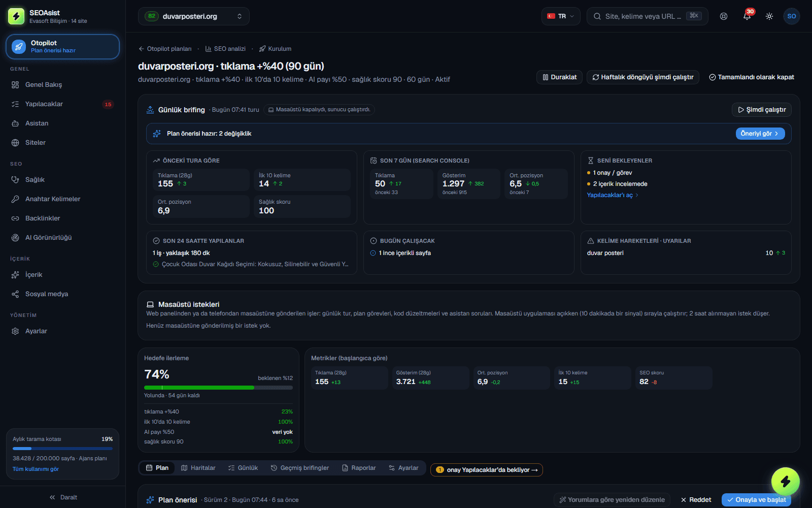Switch to the Haritalar tab

coord(198,468)
